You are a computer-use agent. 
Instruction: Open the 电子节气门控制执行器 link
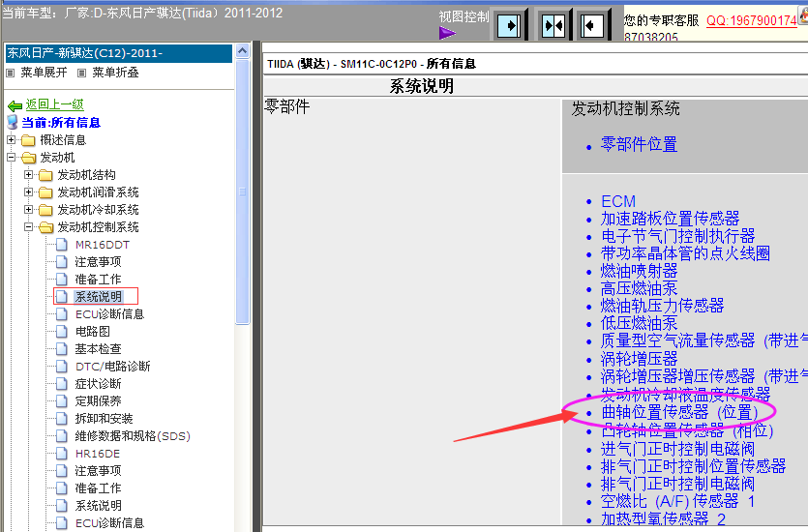click(677, 236)
